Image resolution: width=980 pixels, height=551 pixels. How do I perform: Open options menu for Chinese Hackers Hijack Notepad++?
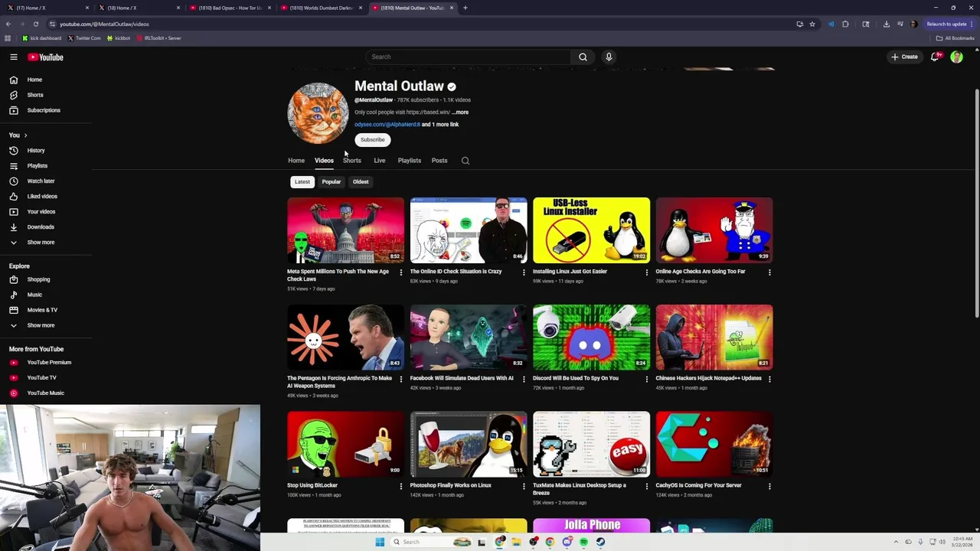(769, 379)
